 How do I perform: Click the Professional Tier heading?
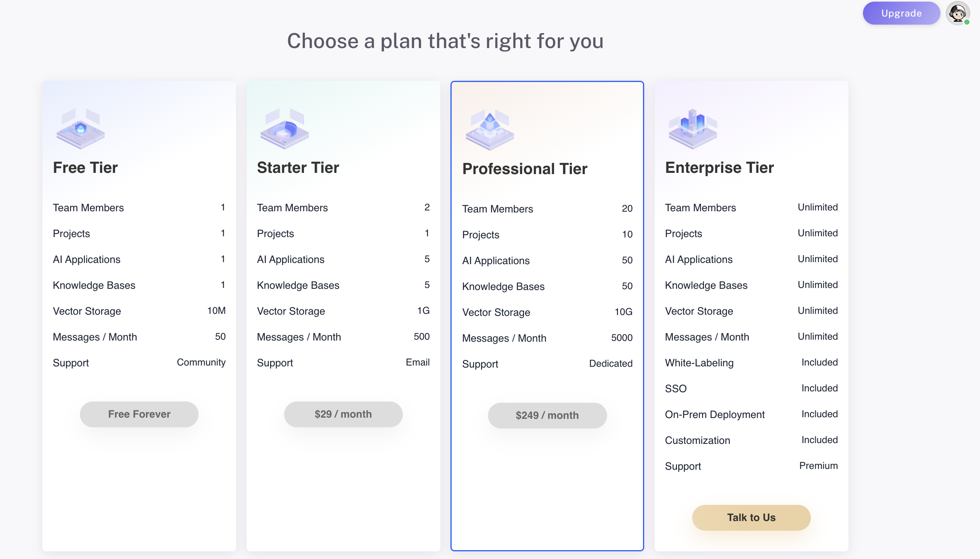coord(525,169)
